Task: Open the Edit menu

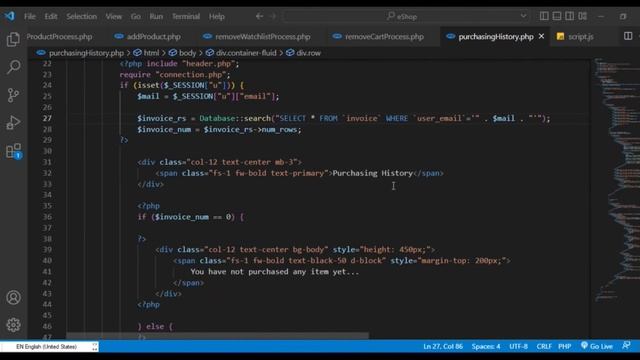Action: 51,16
